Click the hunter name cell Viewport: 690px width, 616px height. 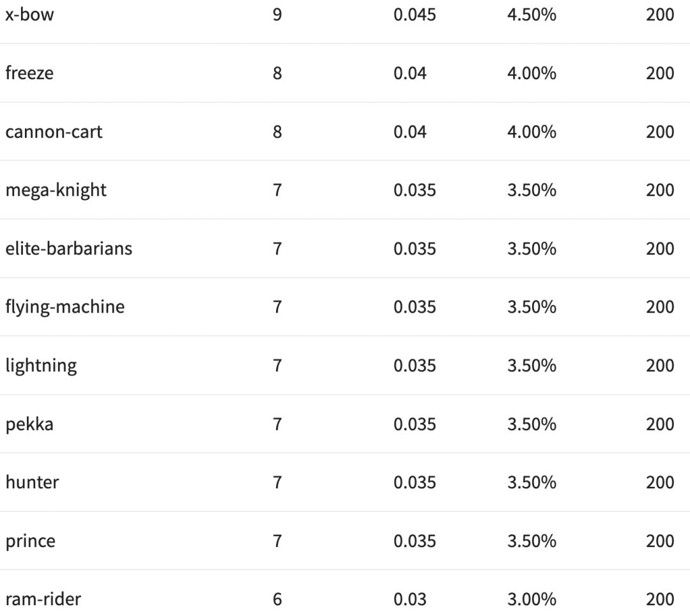tap(32, 482)
